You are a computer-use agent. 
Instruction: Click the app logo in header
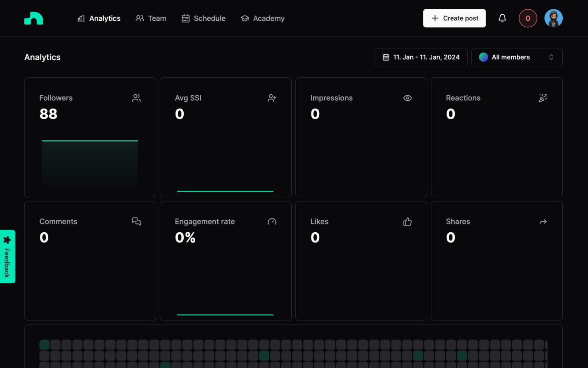pyautogui.click(x=34, y=18)
